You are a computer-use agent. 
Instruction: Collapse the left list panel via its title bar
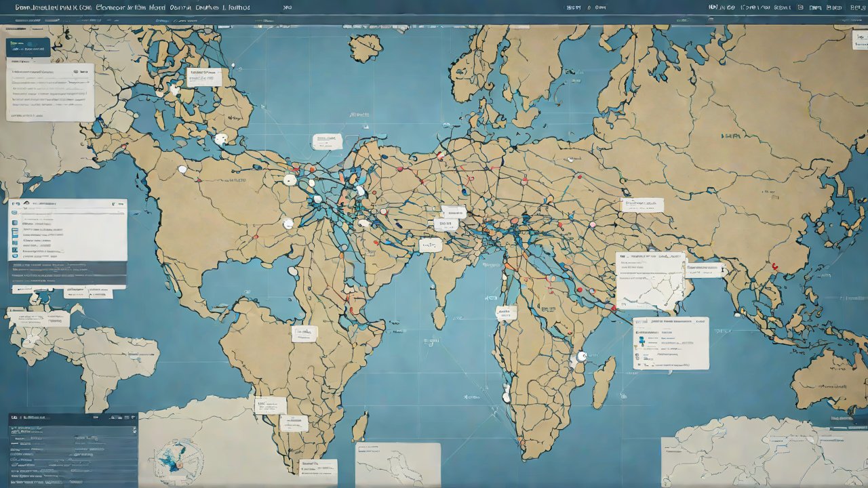click(x=68, y=203)
